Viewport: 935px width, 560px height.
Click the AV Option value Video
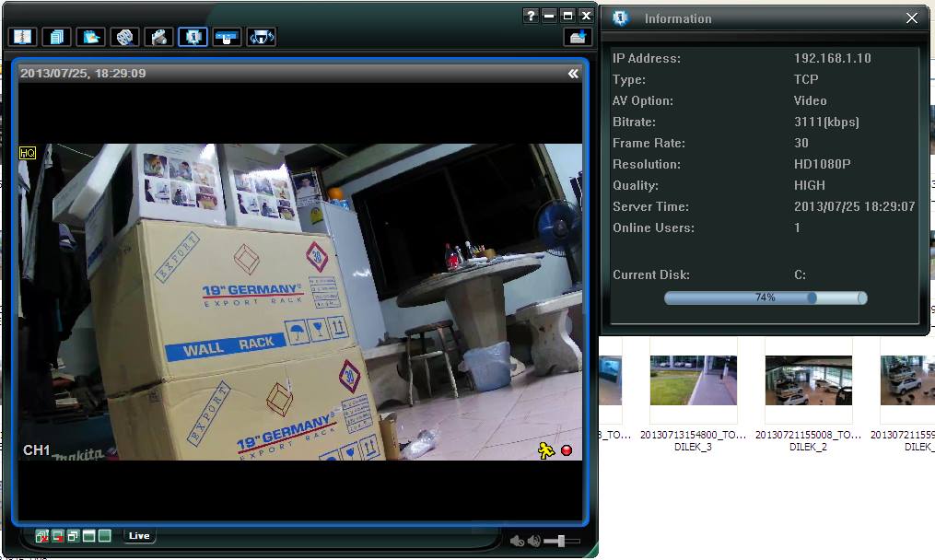[811, 100]
